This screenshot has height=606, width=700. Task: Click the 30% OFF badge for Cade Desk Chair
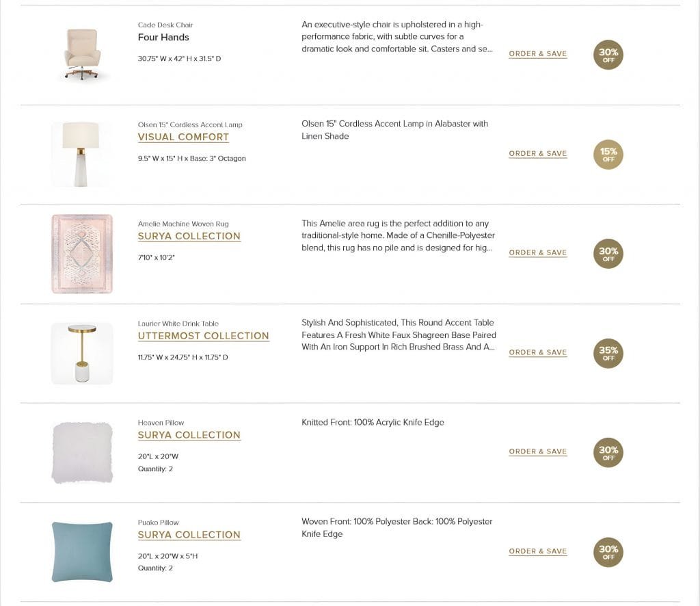pos(608,54)
